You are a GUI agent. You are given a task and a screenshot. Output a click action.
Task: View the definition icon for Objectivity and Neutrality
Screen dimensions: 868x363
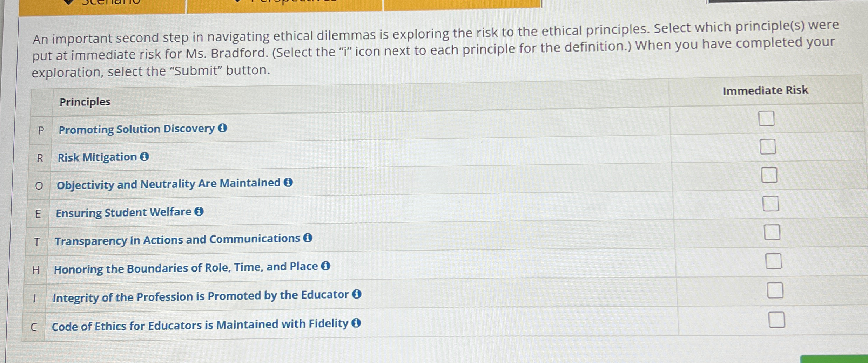coord(288,183)
